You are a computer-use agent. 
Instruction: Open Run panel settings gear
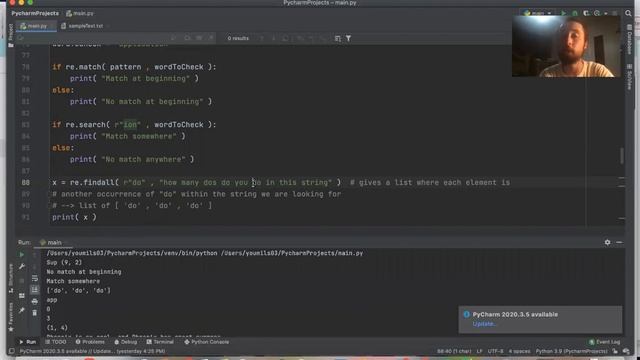607,242
